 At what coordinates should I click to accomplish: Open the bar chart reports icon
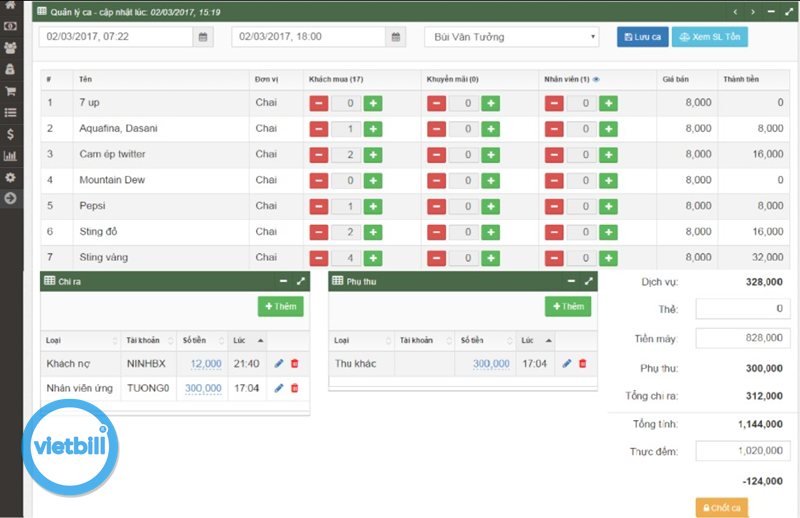10,155
